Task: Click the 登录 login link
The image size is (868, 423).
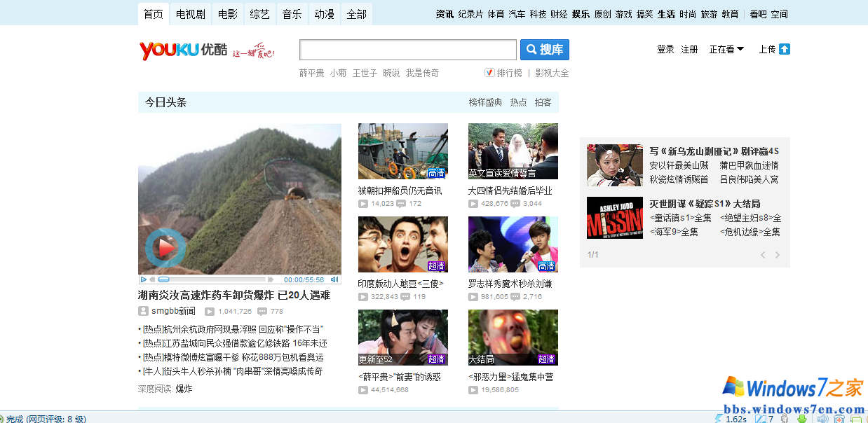Action: coord(665,49)
